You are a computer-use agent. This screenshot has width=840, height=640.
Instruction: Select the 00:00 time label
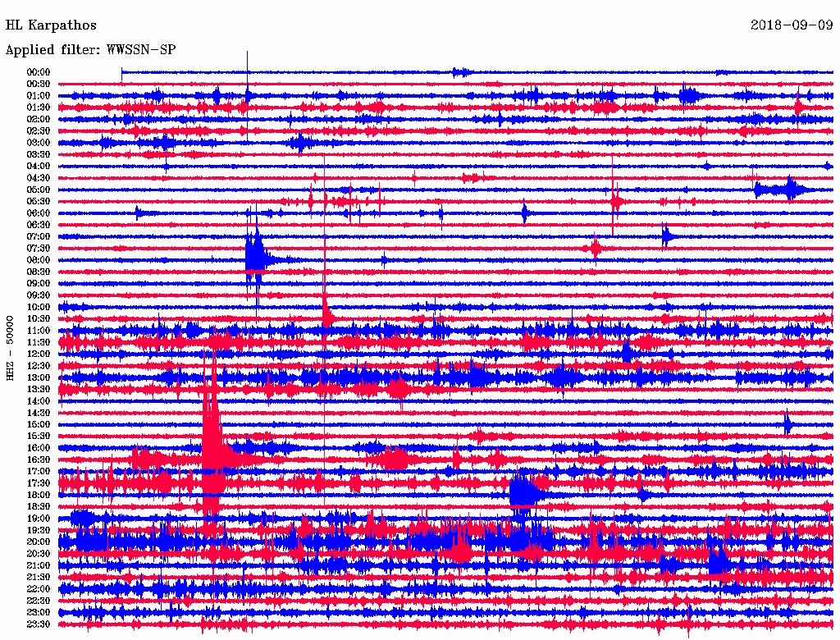[39, 72]
